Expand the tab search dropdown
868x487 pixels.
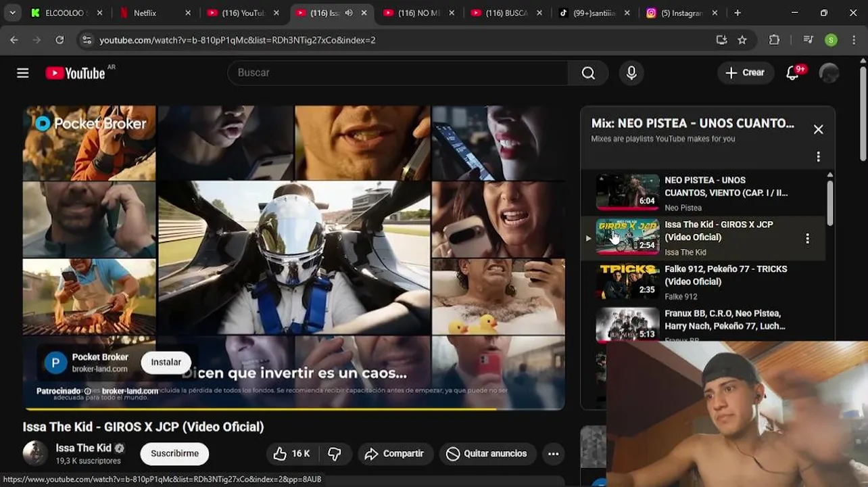point(12,13)
